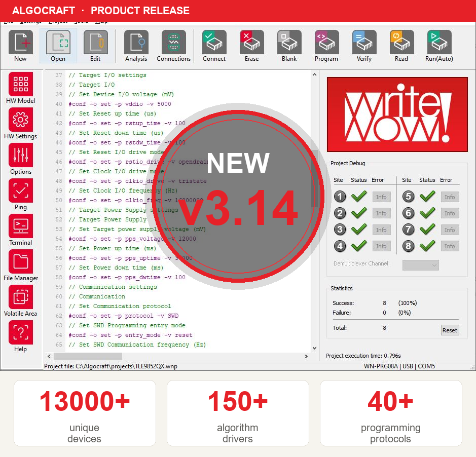This screenshot has height=457, width=476.
Task: Click line 40 vddio 5000 code line
Action: (x=120, y=104)
